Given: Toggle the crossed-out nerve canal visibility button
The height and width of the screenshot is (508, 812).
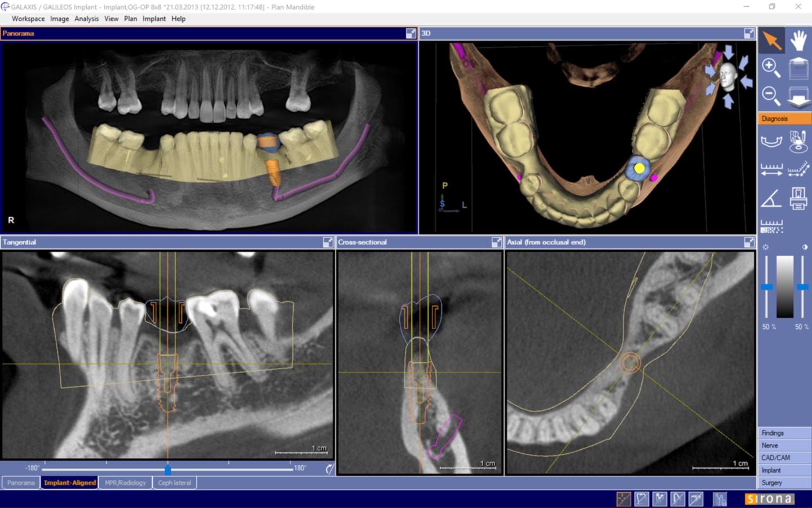Looking at the screenshot, I should (x=678, y=498).
